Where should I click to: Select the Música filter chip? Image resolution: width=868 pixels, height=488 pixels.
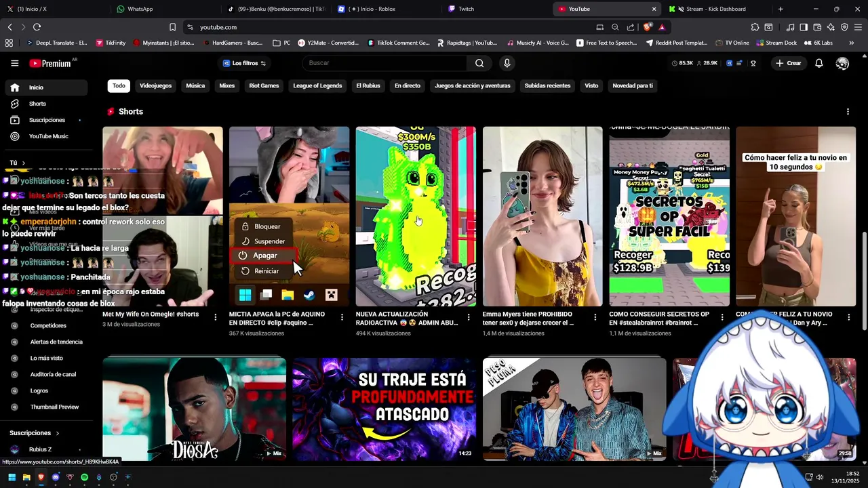coord(195,86)
